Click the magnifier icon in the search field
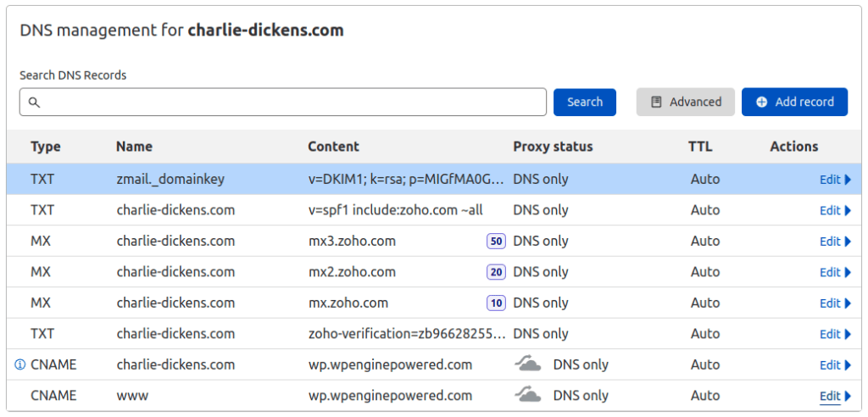Screen dimensions: 868x417 pos(34,102)
